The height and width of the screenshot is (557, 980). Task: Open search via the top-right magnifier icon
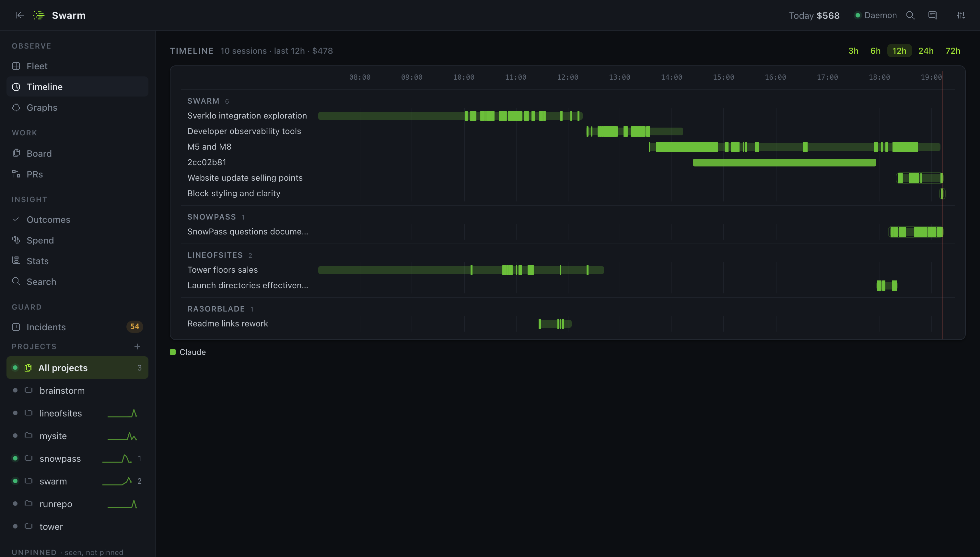[x=910, y=15]
